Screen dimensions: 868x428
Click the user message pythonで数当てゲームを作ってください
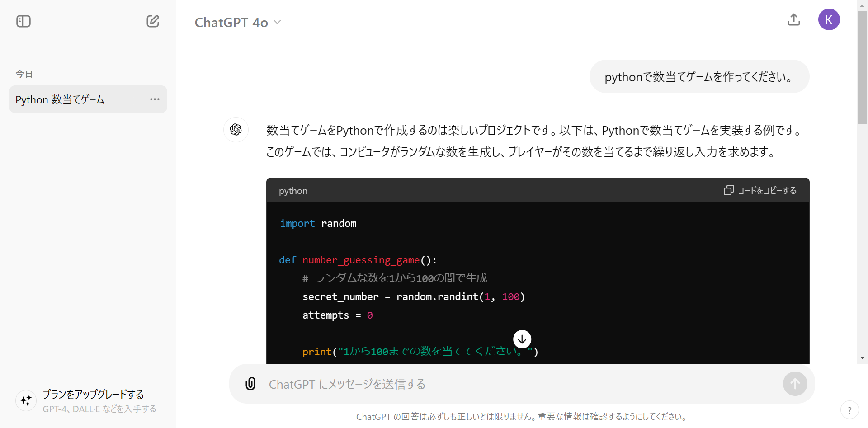699,77
